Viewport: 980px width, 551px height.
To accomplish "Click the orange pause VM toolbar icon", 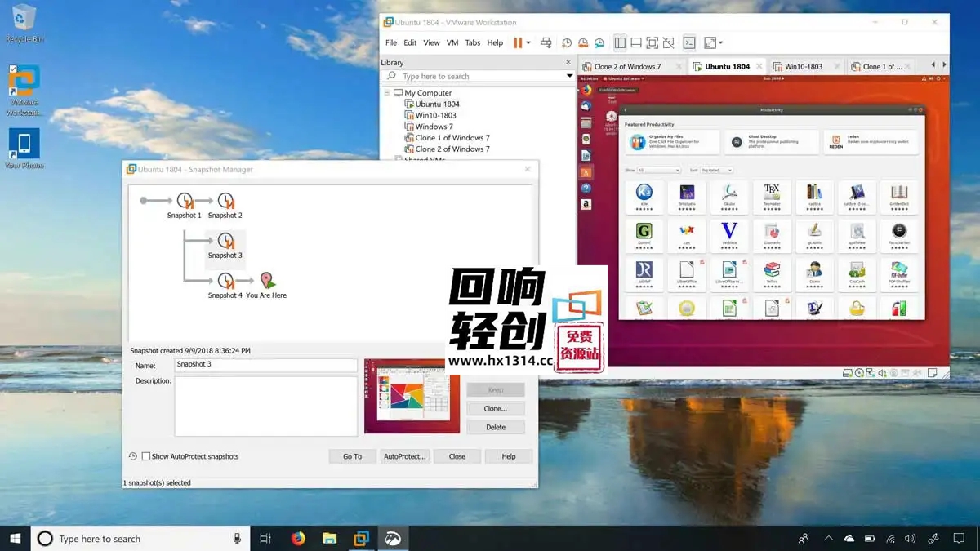I will click(517, 42).
